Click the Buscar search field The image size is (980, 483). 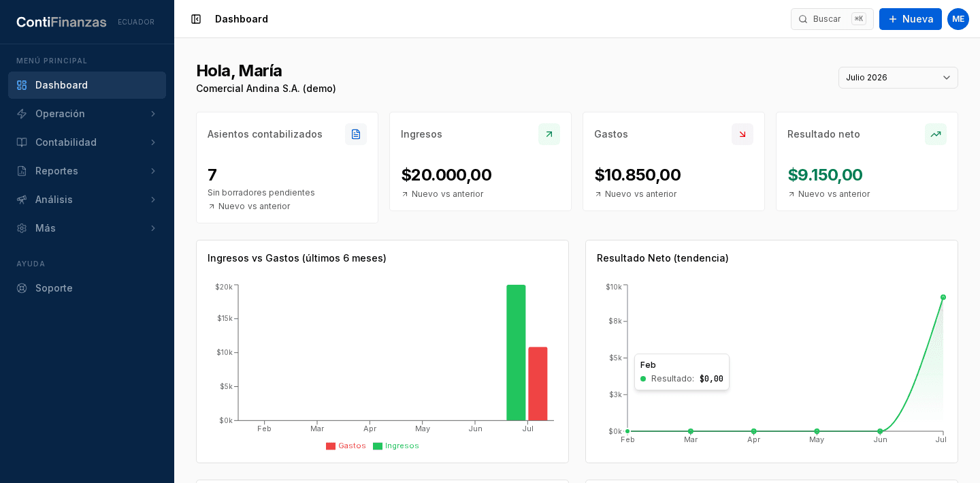click(832, 19)
